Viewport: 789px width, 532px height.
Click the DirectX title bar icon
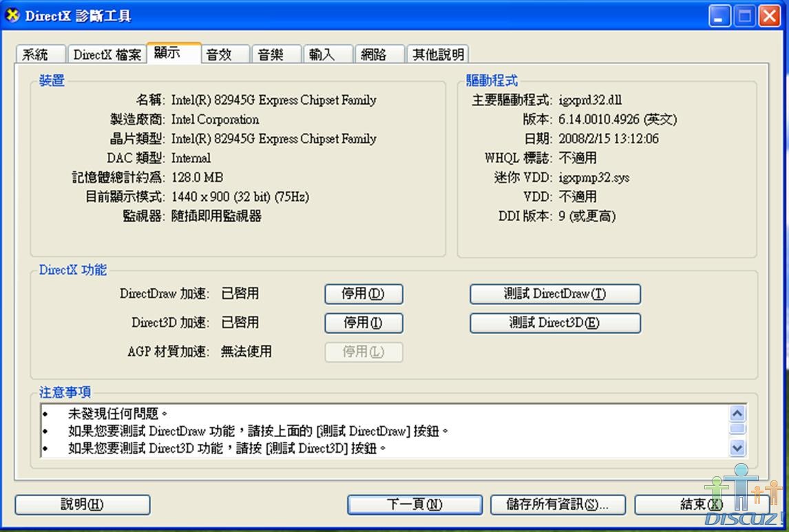[x=12, y=16]
